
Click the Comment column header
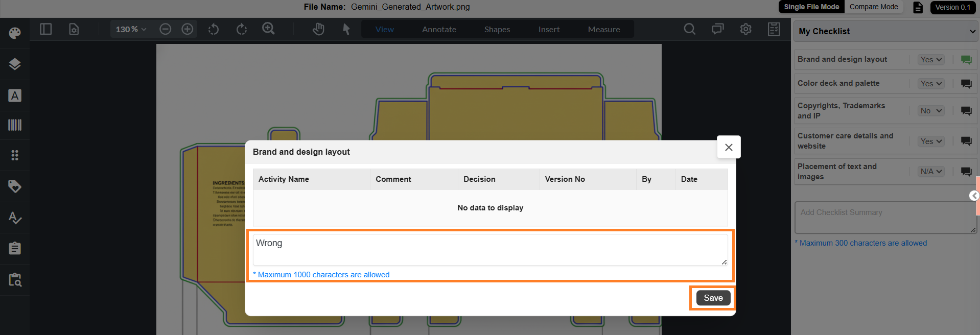pos(414,179)
